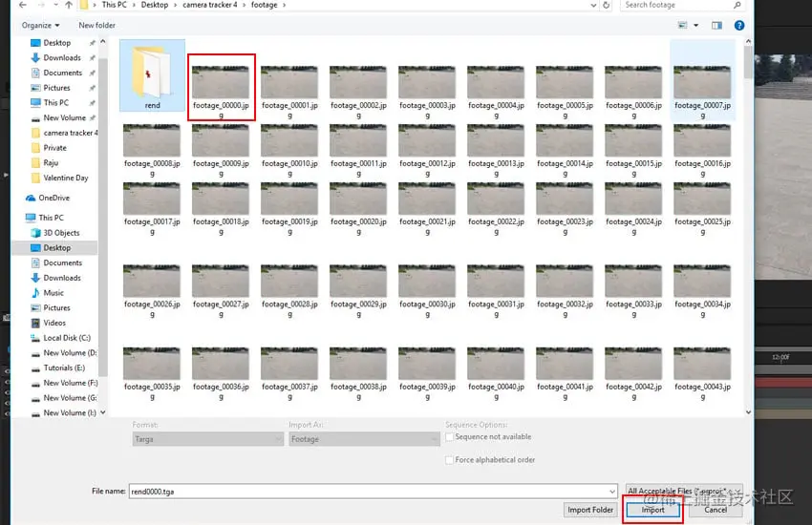Click the navigation pane scroll down arrow
This screenshot has width=812, height=525.
(102, 412)
